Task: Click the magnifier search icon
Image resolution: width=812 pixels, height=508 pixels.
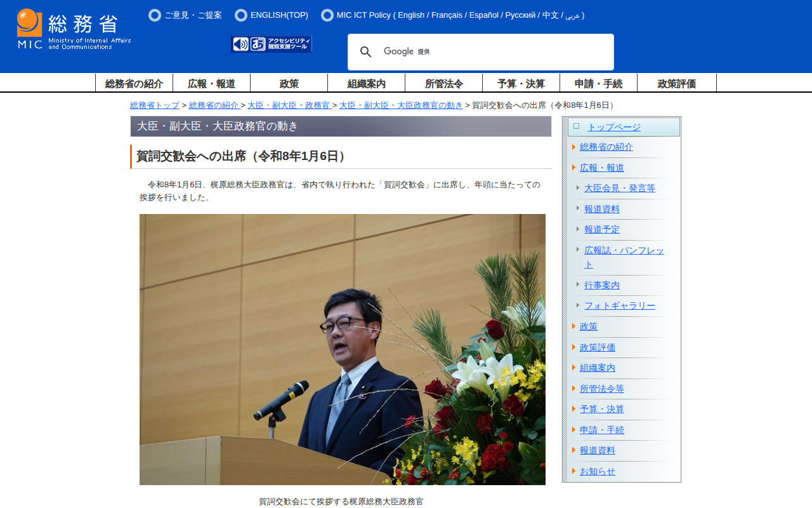Action: (365, 52)
